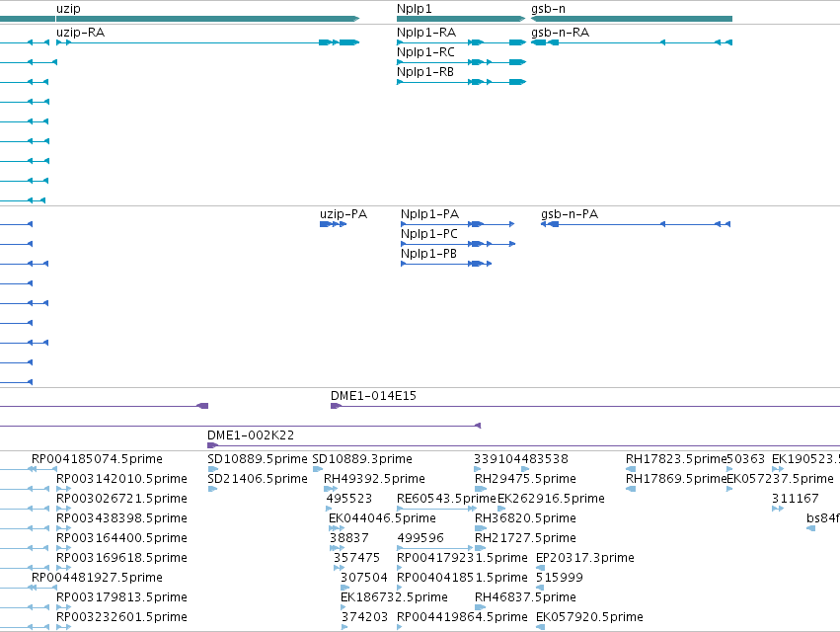
Task: Click the Nplp1-RB transcript label
Action: (x=425, y=72)
